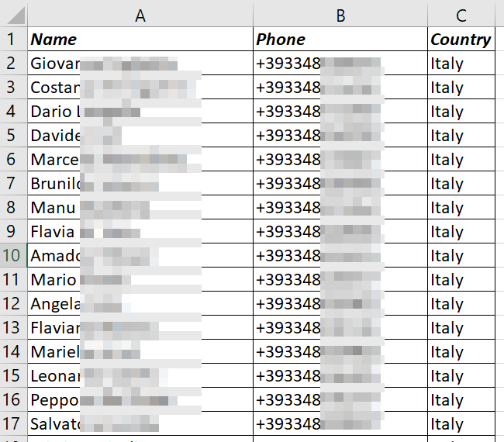
Task: Select the name cell starting with Angela
Action: [x=140, y=304]
